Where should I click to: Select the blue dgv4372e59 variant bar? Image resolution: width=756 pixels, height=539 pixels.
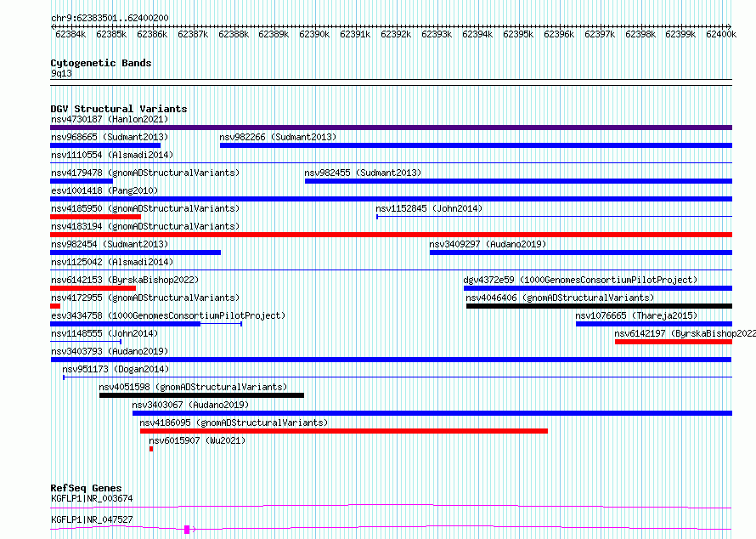coord(598,288)
